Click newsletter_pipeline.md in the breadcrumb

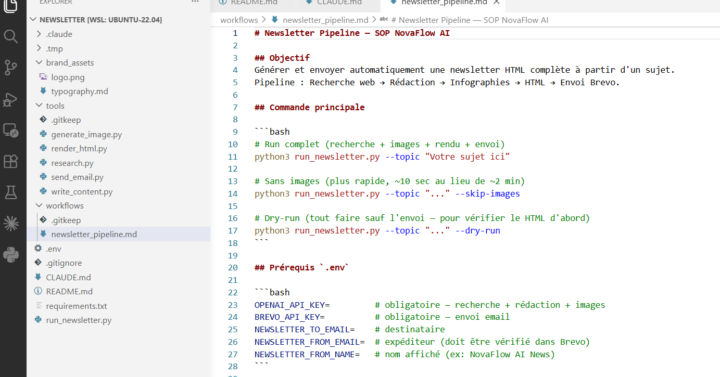click(325, 20)
